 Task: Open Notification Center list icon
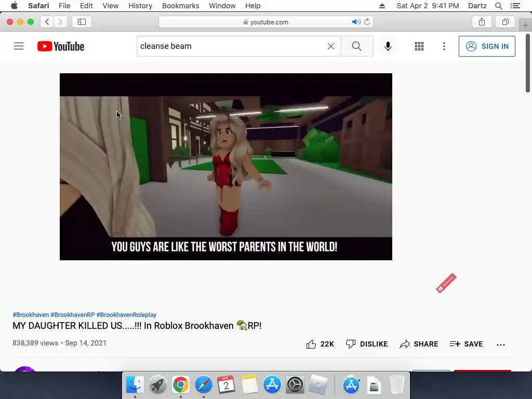[515, 6]
